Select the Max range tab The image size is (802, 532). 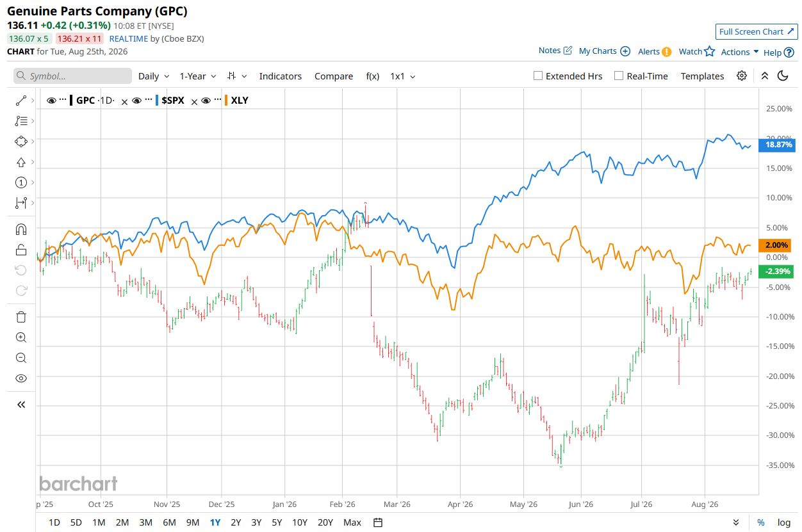(352, 522)
